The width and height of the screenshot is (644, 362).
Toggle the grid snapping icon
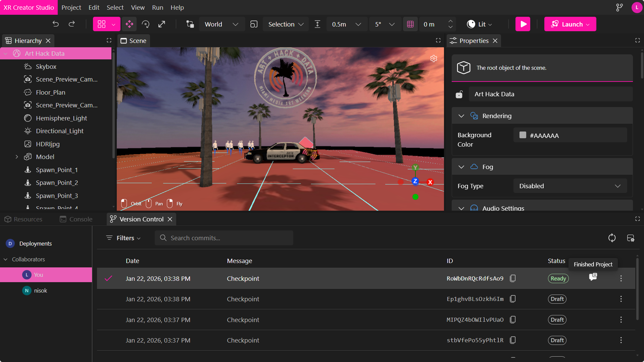click(410, 24)
